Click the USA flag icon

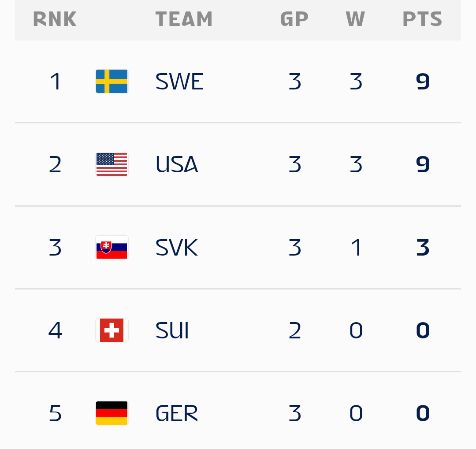pyautogui.click(x=112, y=164)
